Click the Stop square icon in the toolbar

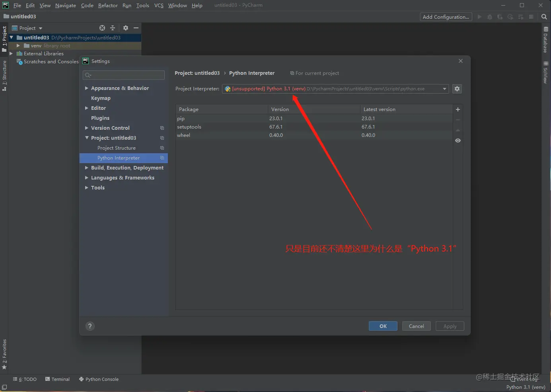(x=531, y=17)
